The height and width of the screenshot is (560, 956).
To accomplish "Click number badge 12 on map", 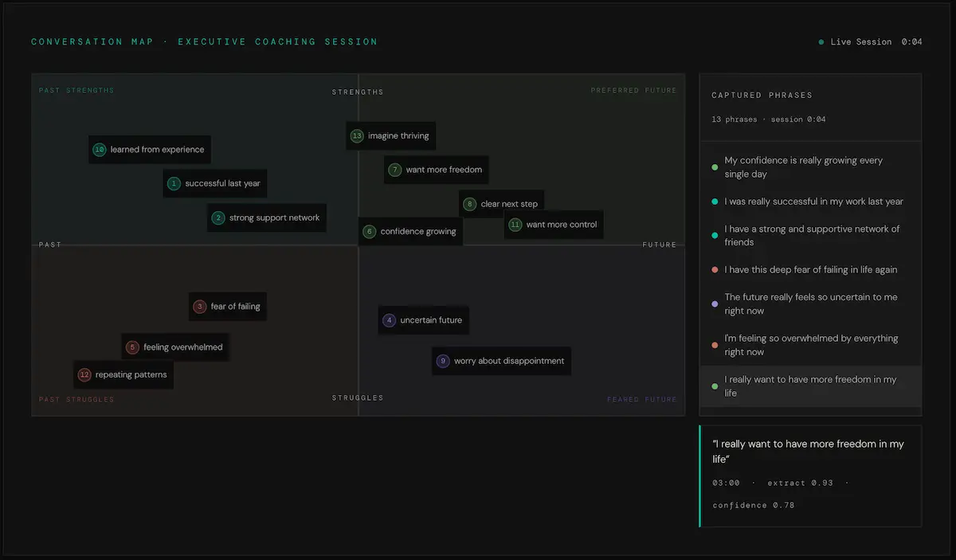I will (x=84, y=375).
